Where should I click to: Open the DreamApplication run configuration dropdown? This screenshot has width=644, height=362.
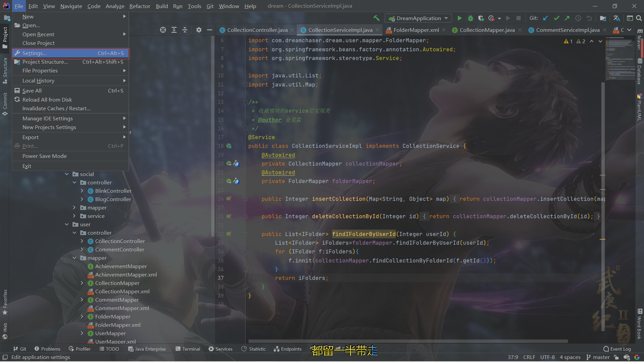click(x=418, y=18)
